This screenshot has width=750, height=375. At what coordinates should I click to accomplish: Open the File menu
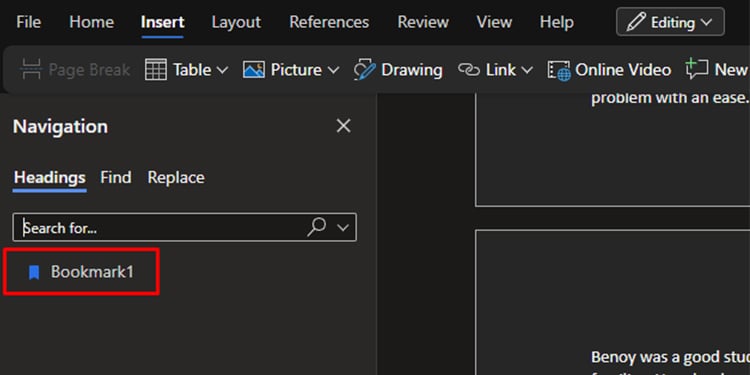(x=28, y=22)
